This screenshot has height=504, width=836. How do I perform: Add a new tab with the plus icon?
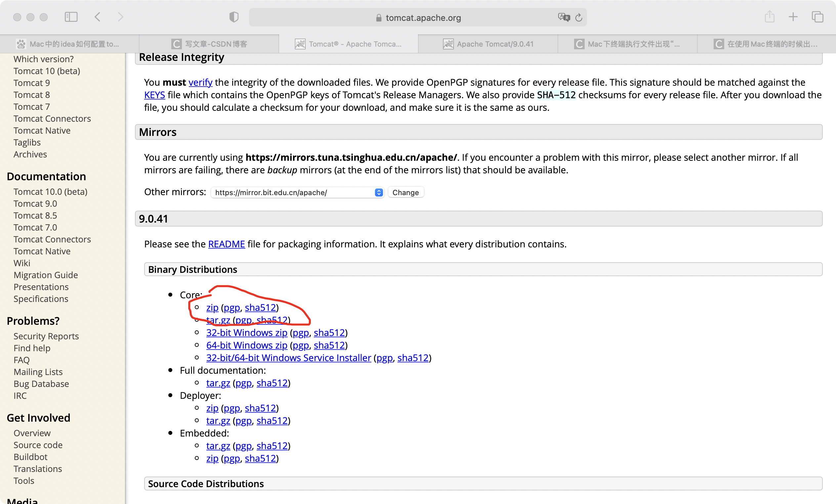[793, 17]
